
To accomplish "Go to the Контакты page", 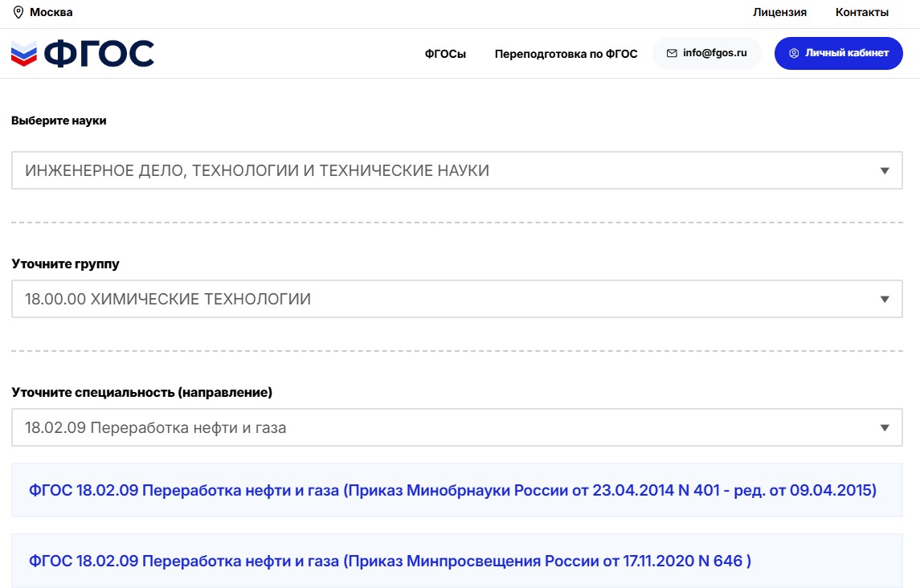I will (x=862, y=12).
